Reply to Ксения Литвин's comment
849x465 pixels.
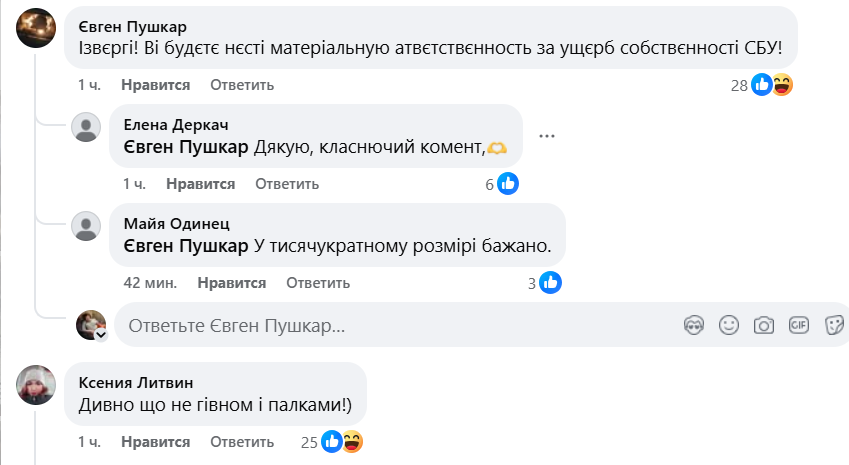(x=242, y=441)
